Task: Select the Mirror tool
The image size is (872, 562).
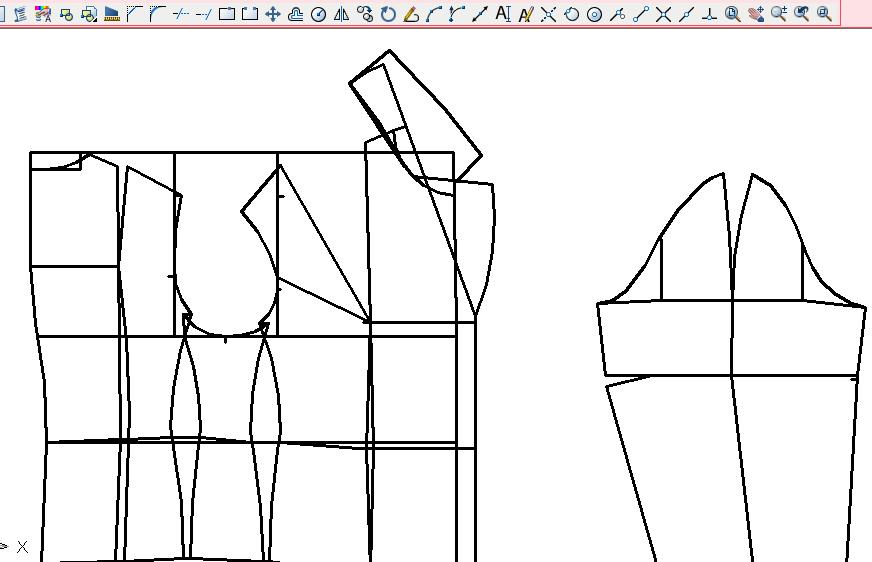Action: pos(341,14)
